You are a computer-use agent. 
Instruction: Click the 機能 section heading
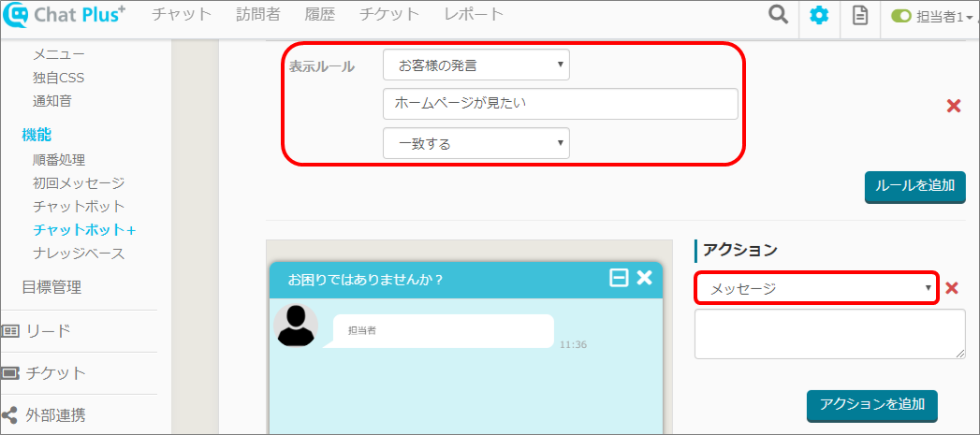point(37,134)
